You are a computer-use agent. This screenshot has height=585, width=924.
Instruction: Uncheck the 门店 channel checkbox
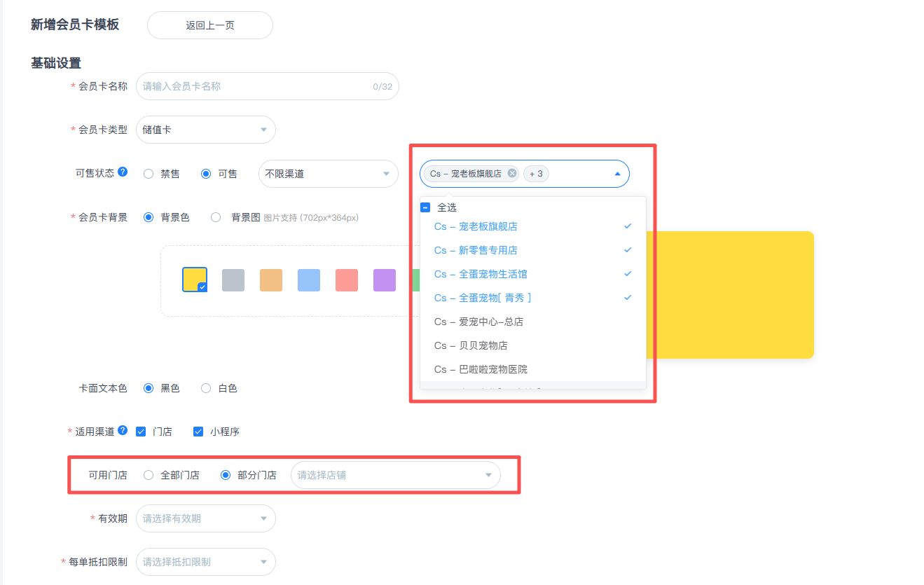click(141, 432)
